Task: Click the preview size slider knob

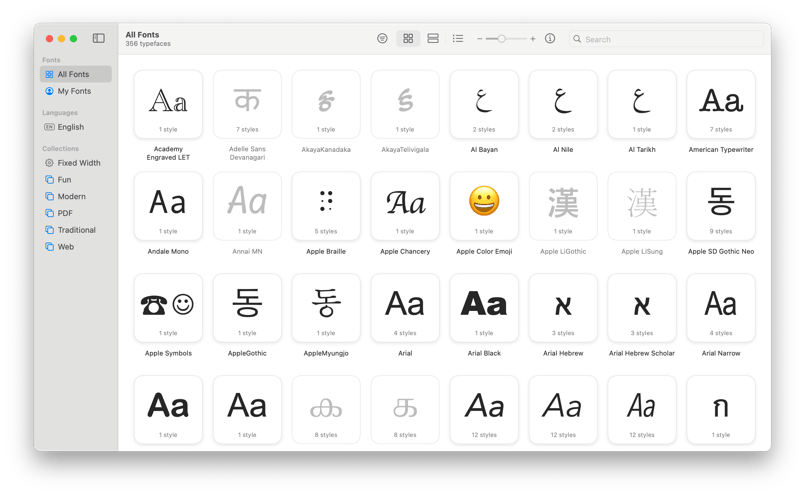Action: 502,39
